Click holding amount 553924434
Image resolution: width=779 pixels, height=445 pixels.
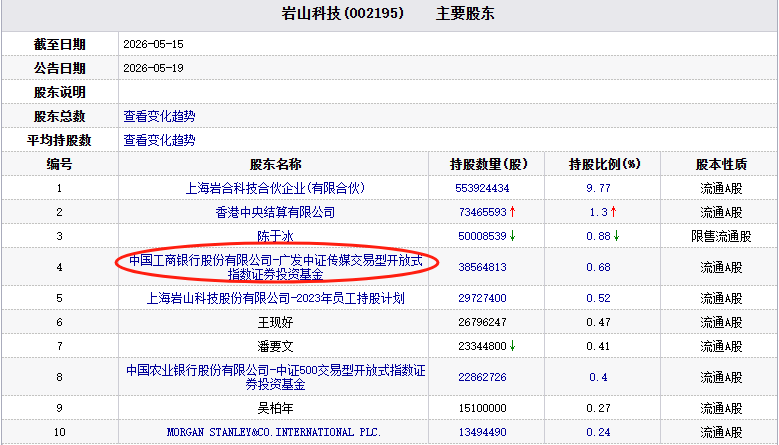pos(482,188)
